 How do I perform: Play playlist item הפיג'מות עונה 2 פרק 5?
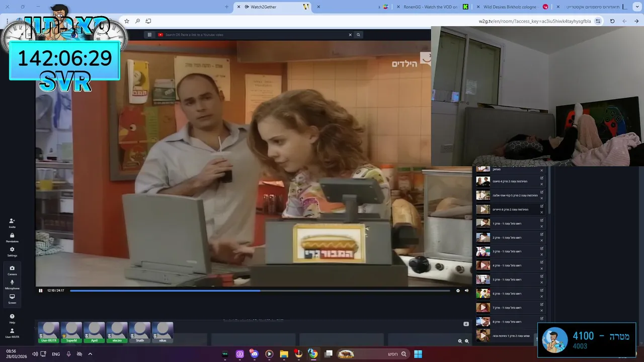483,195
